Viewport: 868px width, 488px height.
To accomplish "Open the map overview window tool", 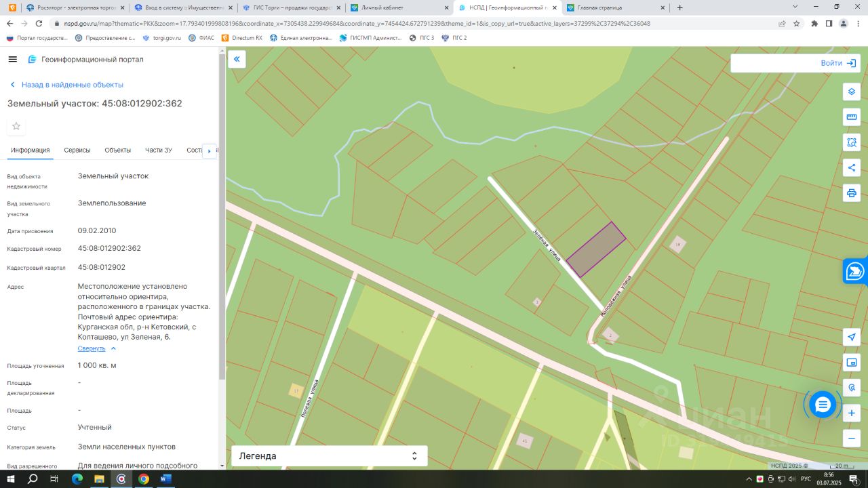I will pos(852,363).
